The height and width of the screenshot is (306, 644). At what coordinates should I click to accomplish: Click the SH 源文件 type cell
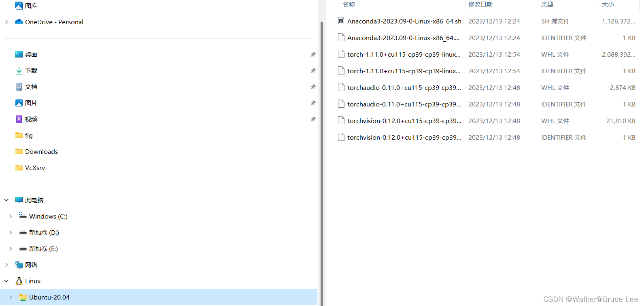[x=555, y=21]
